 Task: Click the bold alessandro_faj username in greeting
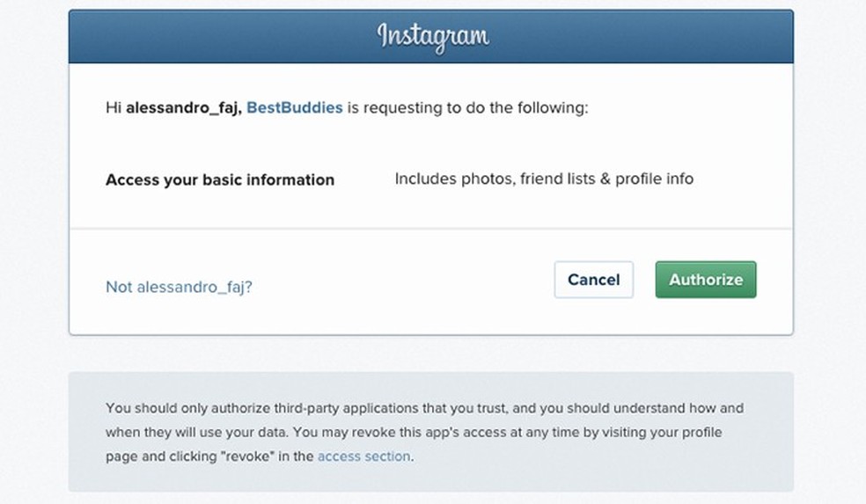(x=182, y=108)
